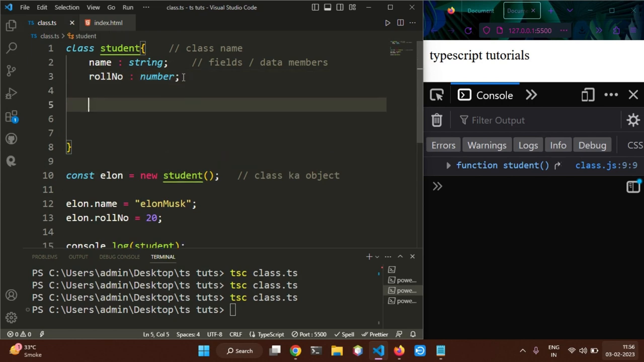Toggle Responsive Design Mode in DevTools
Viewport: 644px width, 362px height.
588,95
